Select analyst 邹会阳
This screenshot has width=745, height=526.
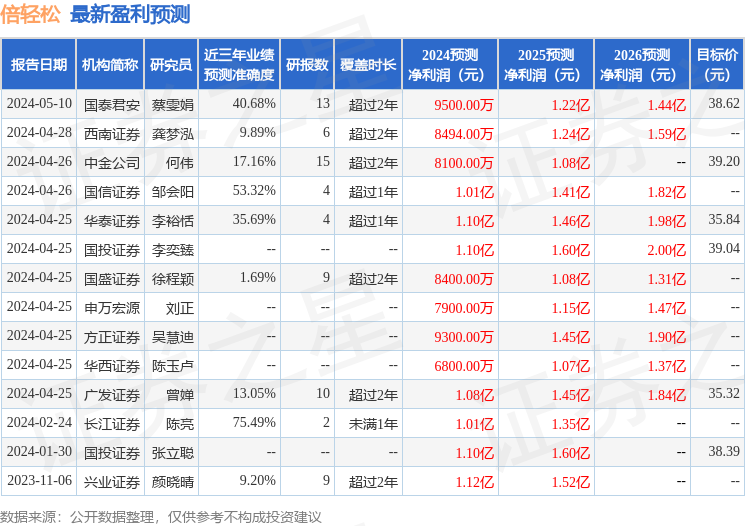(172, 192)
